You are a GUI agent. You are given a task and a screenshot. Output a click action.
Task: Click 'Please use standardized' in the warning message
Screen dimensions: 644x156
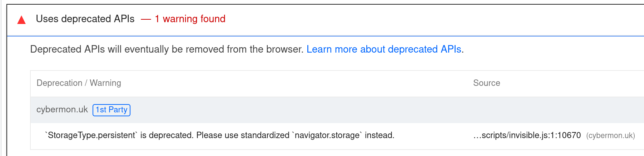[243, 136]
